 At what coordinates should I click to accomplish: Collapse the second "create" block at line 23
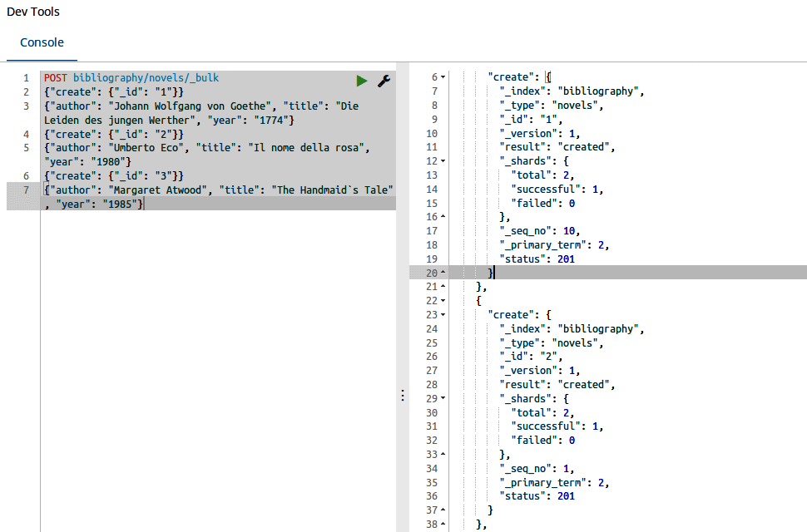click(x=442, y=314)
